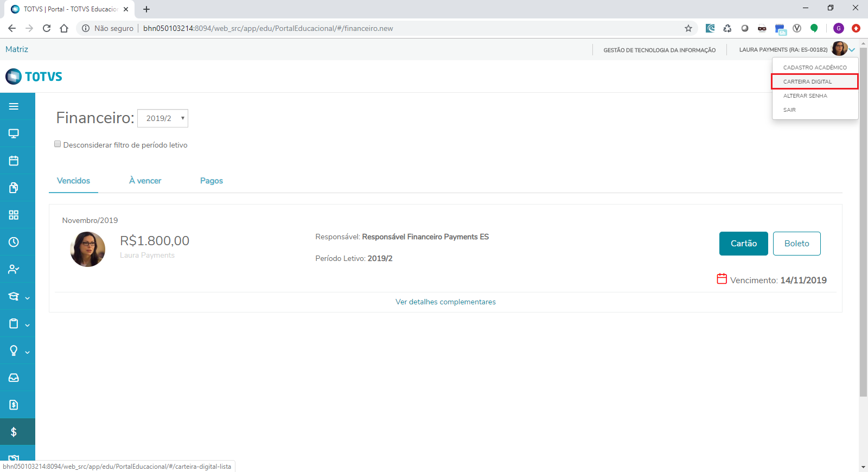
Task: Click the Laura Payments student photo
Action: [x=87, y=250]
